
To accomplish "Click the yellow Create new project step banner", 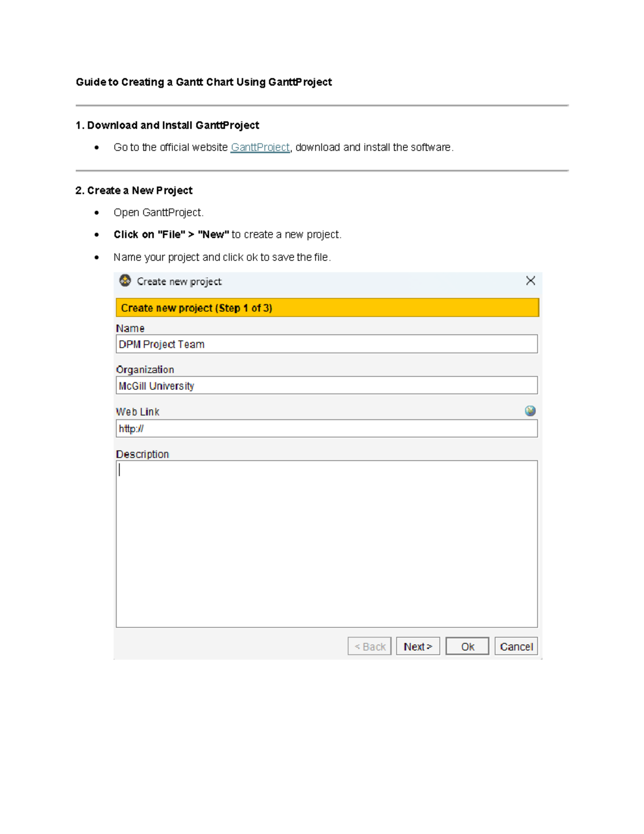I will (x=326, y=308).
